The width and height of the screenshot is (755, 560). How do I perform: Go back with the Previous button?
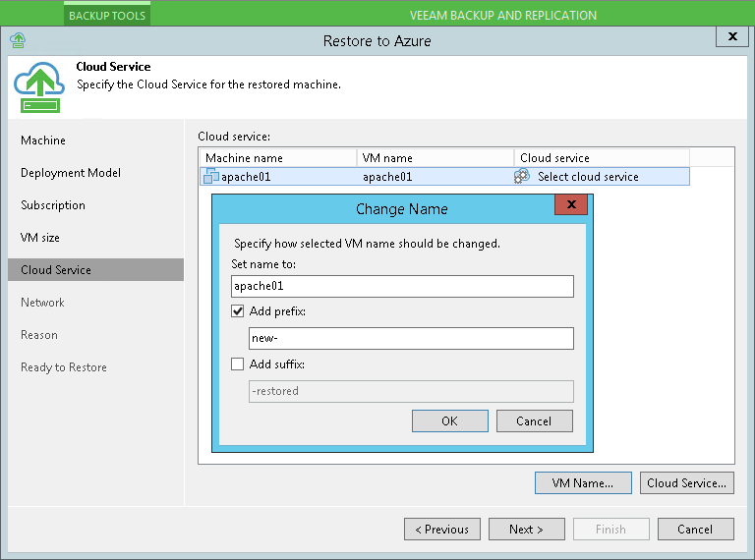coord(442,530)
